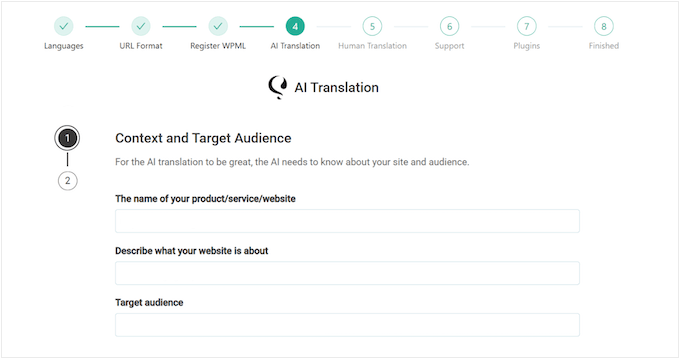Viewport: 680px width, 360px height.
Task: Open the Human Translation step label
Action: (373, 46)
